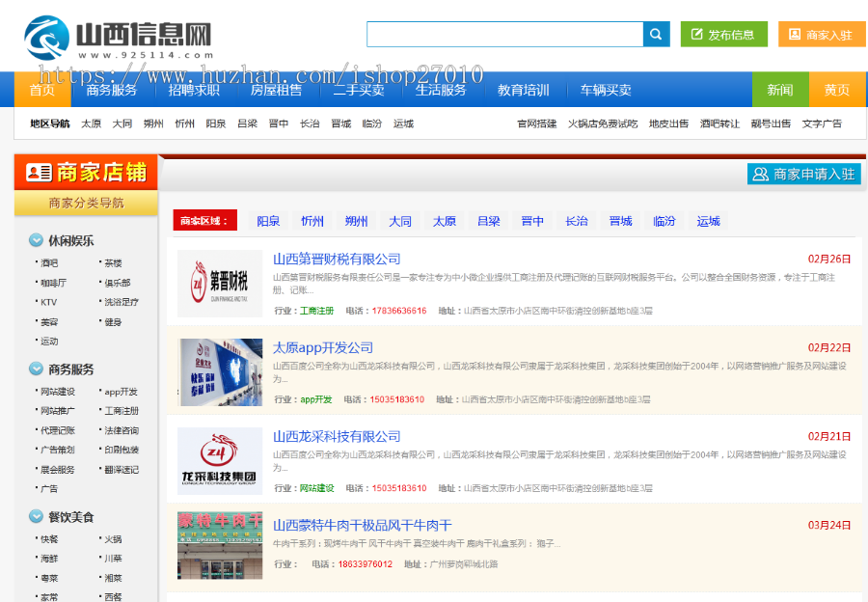
Task: Click the 山西信息网 site logo
Action: [119, 38]
